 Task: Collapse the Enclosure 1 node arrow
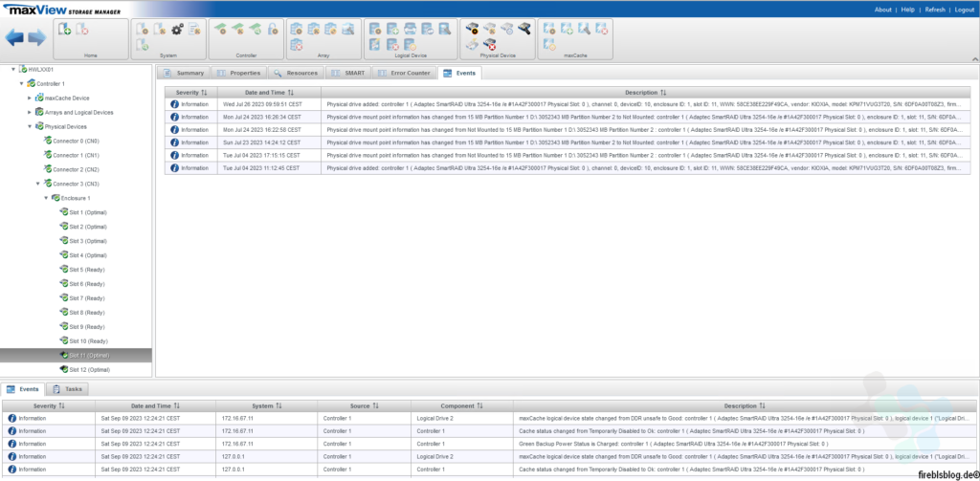coord(46,198)
